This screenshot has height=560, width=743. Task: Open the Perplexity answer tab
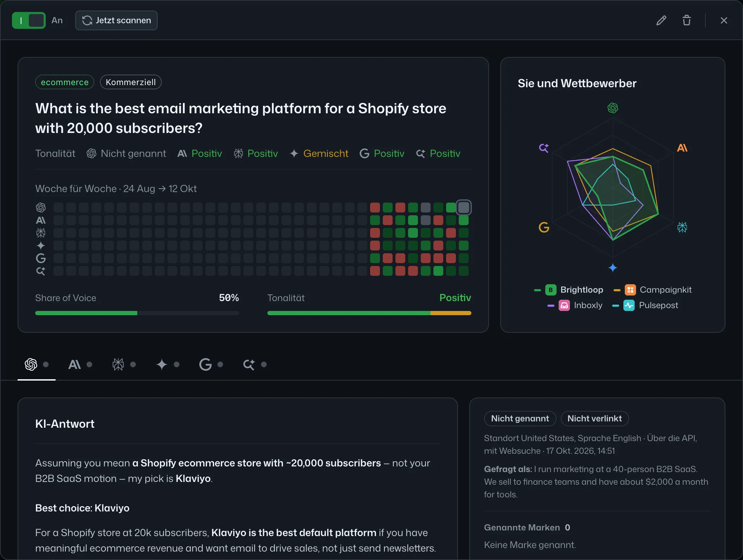tap(124, 364)
